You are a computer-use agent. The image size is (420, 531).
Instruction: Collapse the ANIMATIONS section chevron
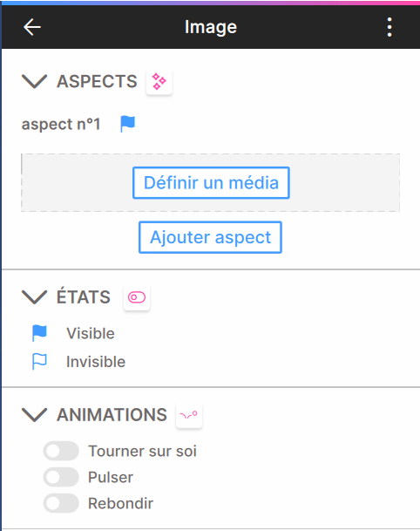[34, 415]
